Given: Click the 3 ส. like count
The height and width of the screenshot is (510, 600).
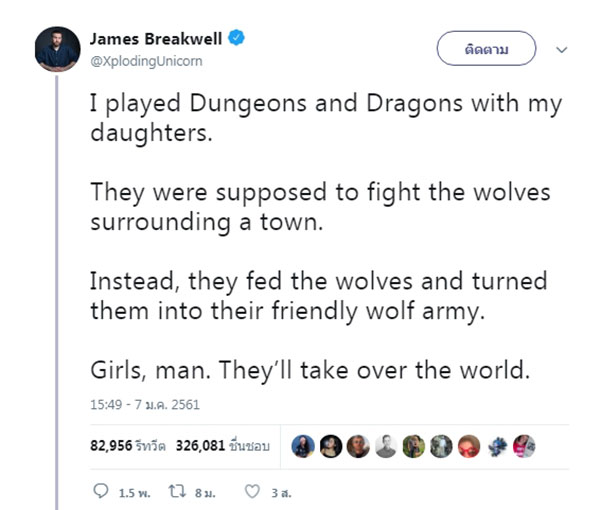Looking at the screenshot, I should 281,493.
